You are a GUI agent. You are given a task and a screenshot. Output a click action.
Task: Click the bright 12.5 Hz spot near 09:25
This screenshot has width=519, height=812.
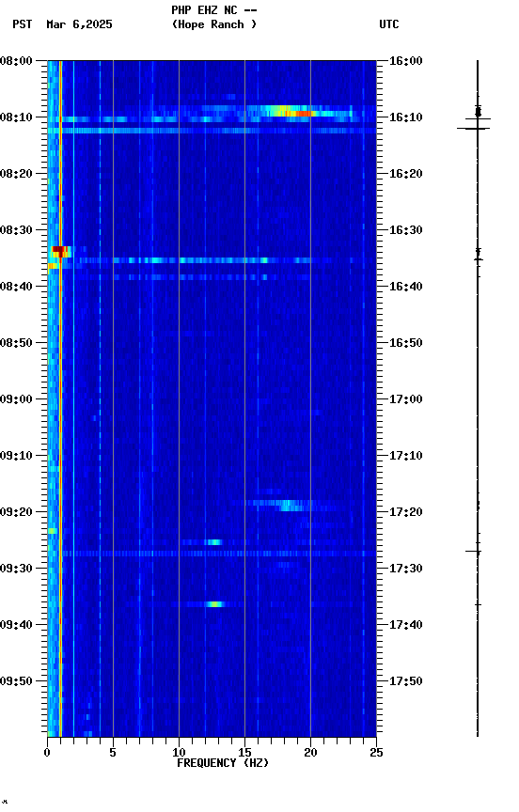(x=214, y=542)
